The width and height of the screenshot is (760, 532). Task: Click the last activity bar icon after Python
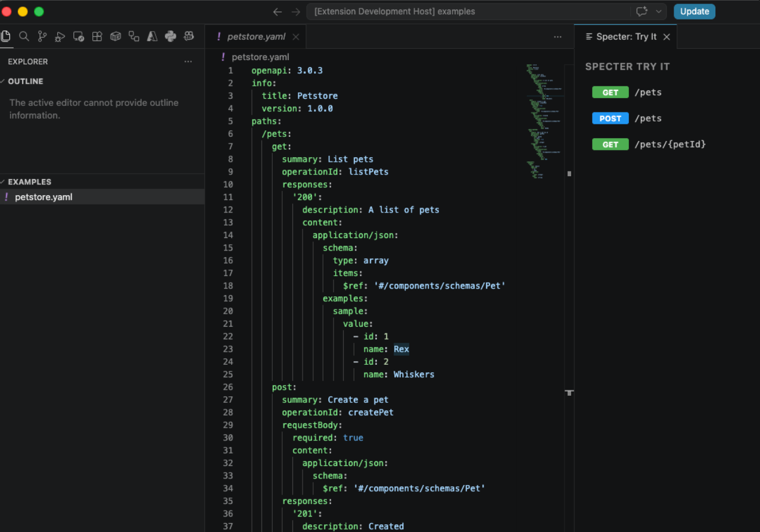[x=189, y=36]
